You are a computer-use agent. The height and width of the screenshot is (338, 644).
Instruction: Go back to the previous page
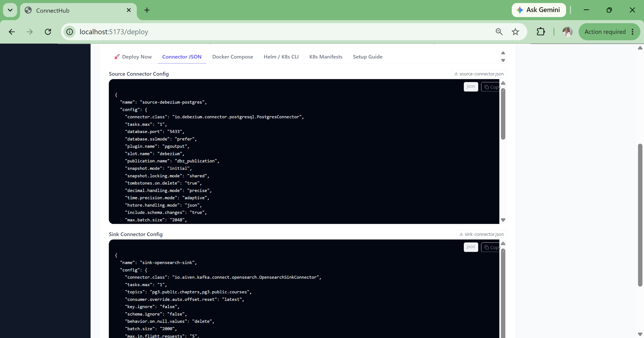pyautogui.click(x=12, y=32)
